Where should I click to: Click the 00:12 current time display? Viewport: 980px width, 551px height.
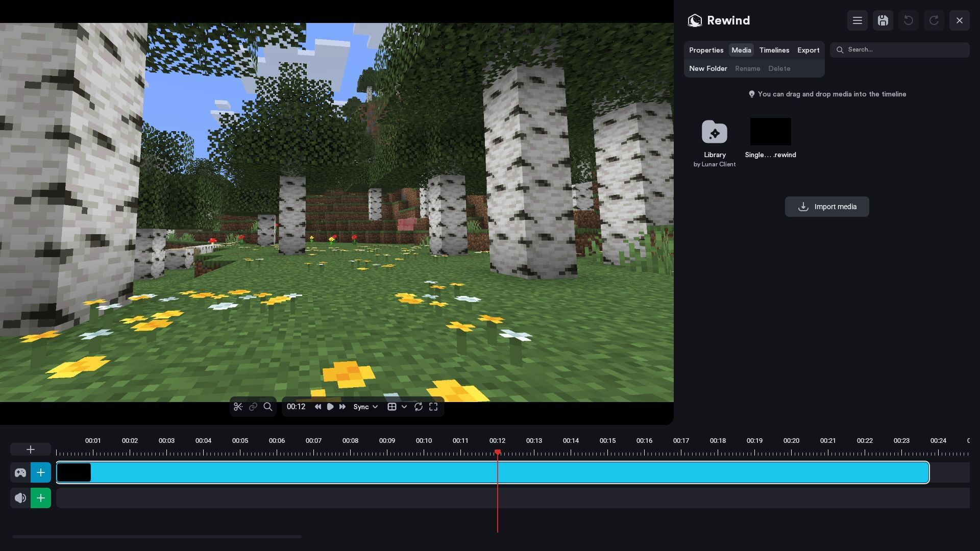pyautogui.click(x=296, y=407)
